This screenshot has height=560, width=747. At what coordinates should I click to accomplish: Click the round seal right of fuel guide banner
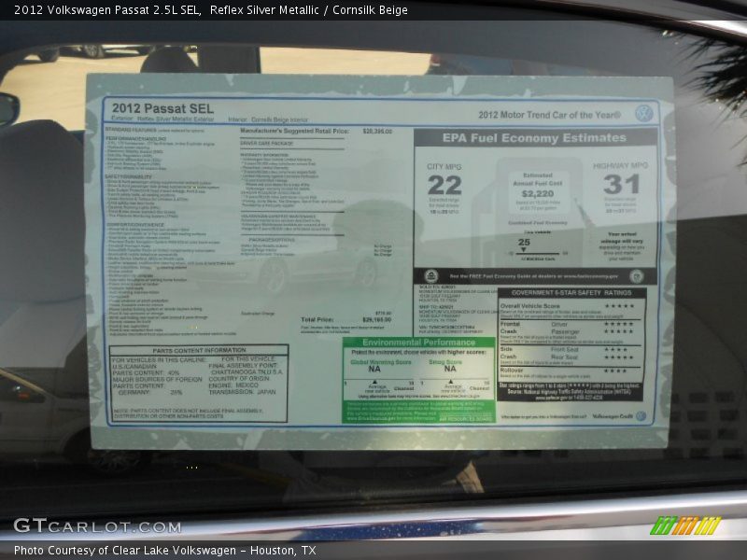[x=636, y=276]
